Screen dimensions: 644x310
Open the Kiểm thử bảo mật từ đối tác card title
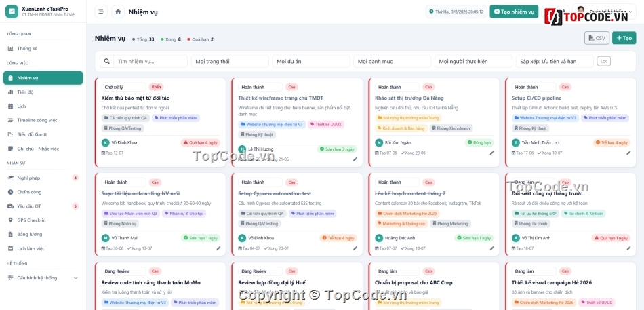135,98
